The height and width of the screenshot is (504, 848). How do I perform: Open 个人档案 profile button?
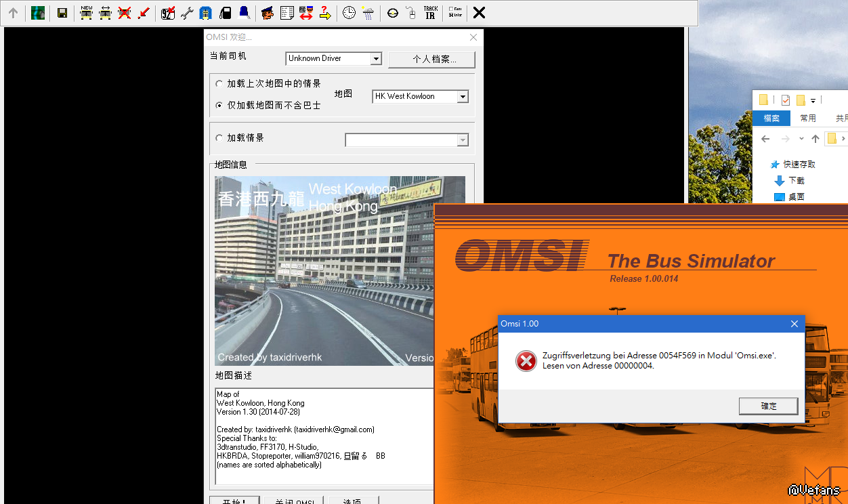point(431,60)
